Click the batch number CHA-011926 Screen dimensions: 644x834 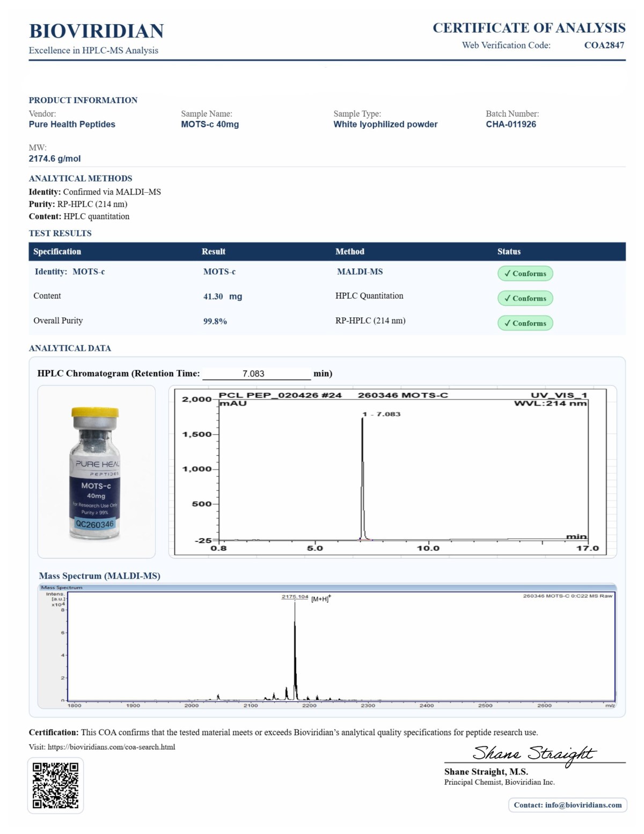point(510,124)
